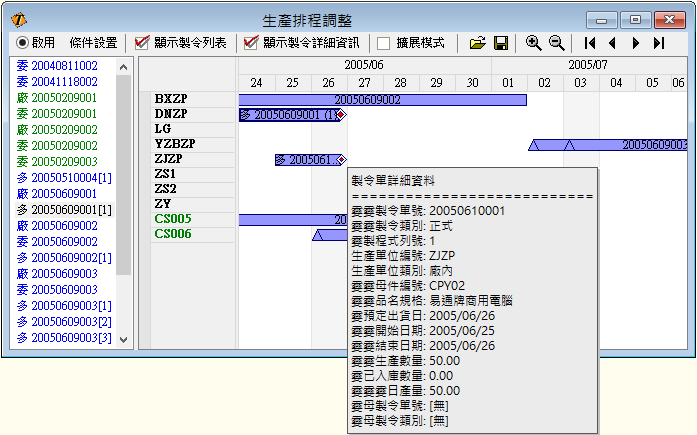697x435 pixels.
Task: Select the 啟用 radio button
Action: click(23, 43)
